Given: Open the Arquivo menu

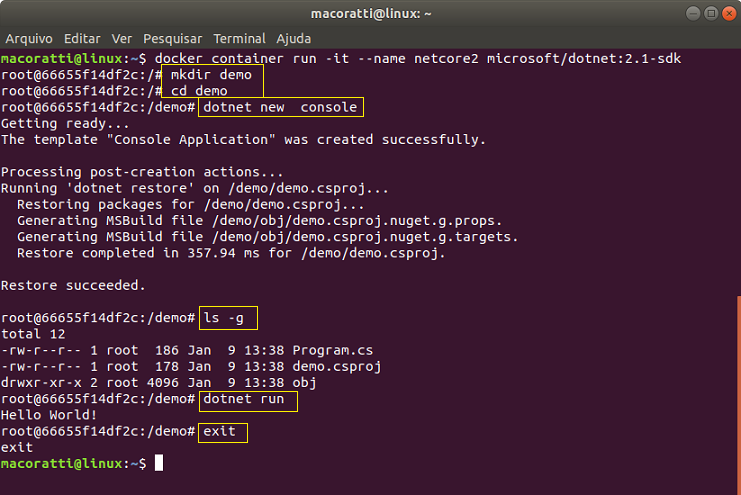Looking at the screenshot, I should pos(29,38).
